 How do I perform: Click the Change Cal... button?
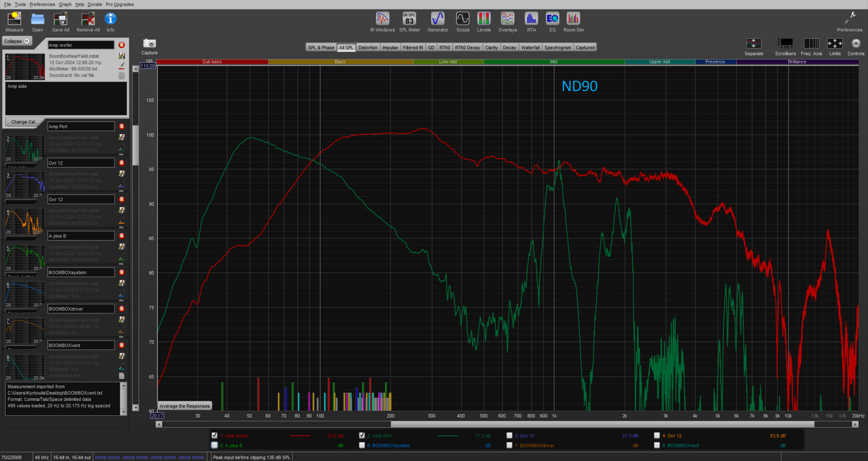[x=24, y=122]
